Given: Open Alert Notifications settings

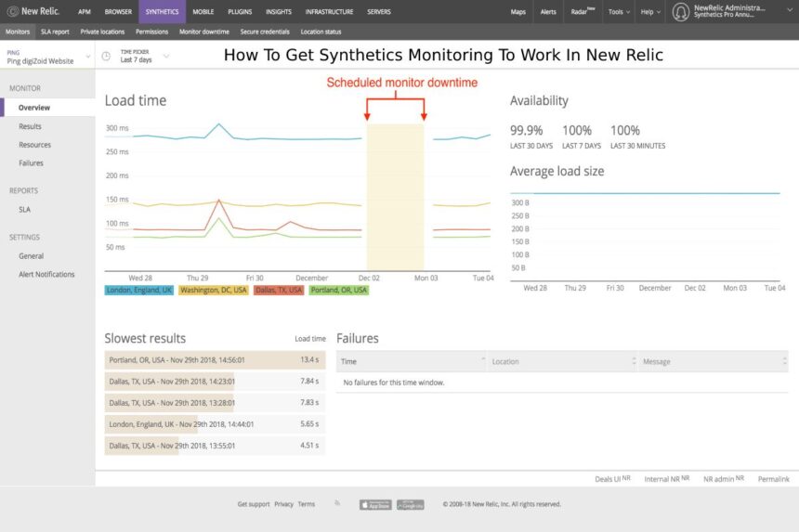Looking at the screenshot, I should (x=47, y=275).
